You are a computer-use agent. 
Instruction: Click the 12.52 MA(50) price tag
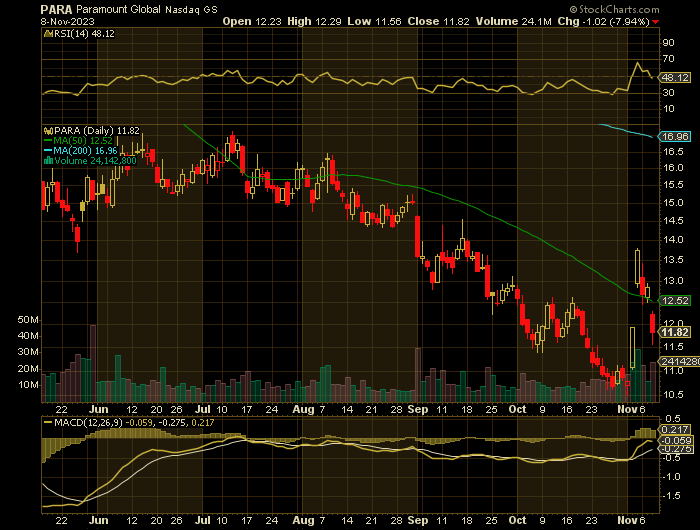pos(675,300)
